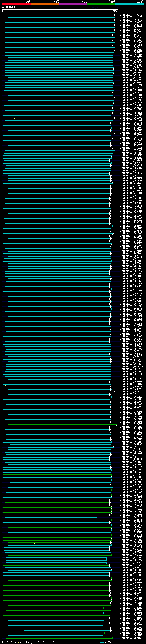Screen dimensions: 146x644
Task: Choose the UniRef100_P48157 entry
Action: (x=131, y=583)
